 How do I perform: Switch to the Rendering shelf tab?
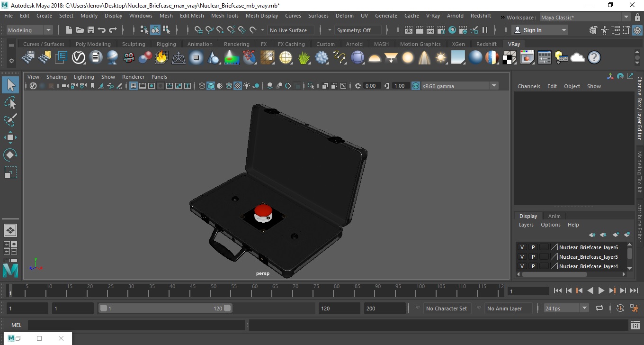236,44
